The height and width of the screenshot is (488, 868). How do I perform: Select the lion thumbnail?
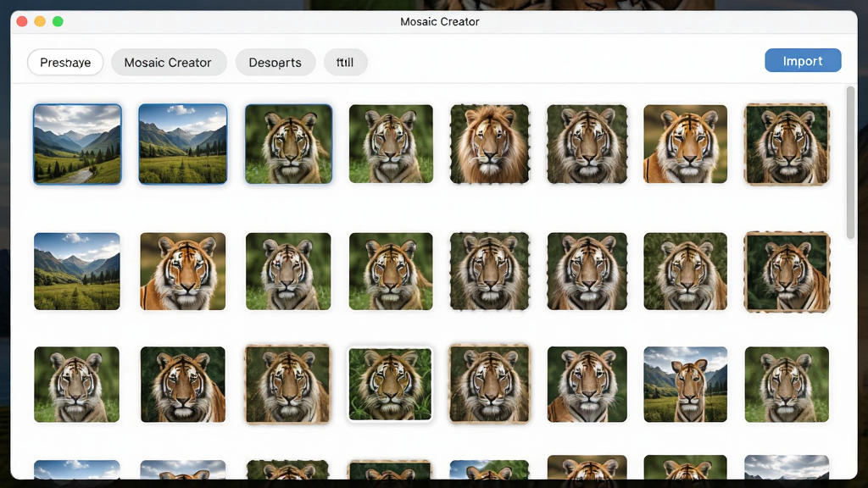[x=489, y=144]
